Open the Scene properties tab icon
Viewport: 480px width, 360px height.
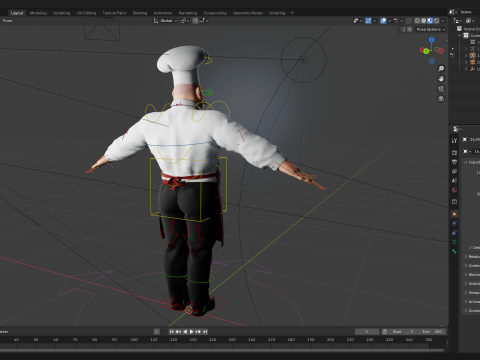click(x=454, y=181)
